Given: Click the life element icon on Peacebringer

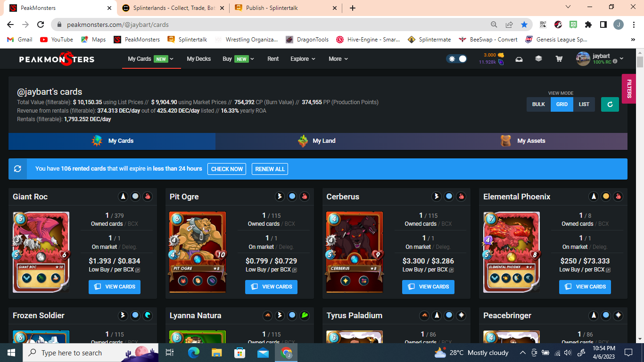Looking at the screenshot, I should click(618, 315).
